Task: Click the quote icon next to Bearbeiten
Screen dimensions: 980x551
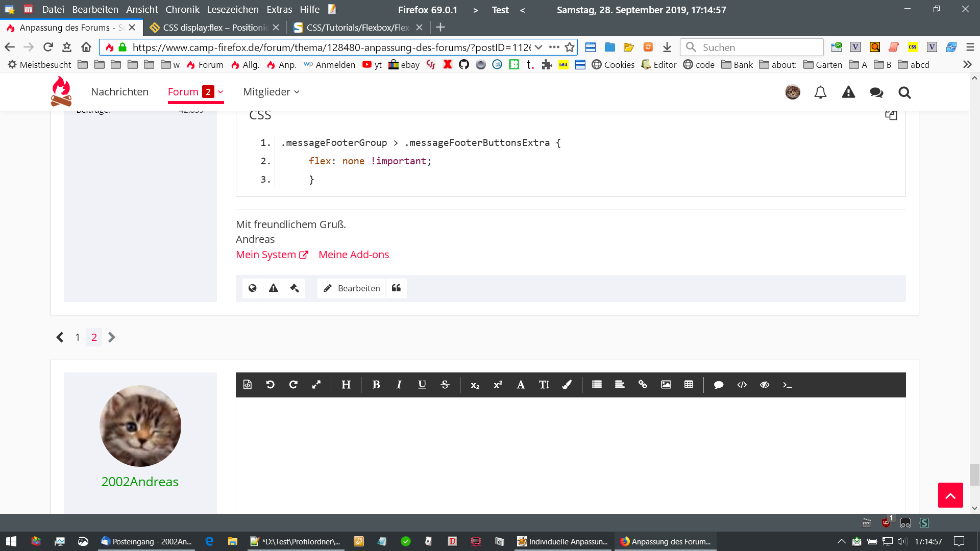Action: pos(396,288)
